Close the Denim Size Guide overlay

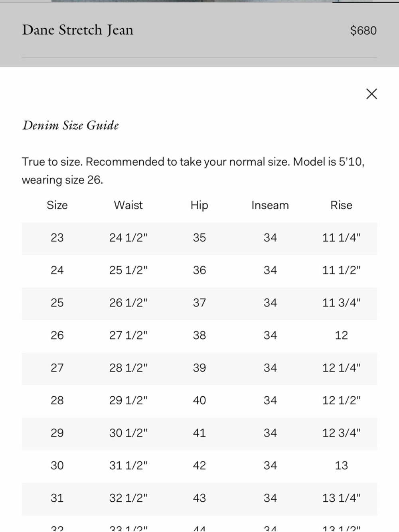pyautogui.click(x=371, y=94)
